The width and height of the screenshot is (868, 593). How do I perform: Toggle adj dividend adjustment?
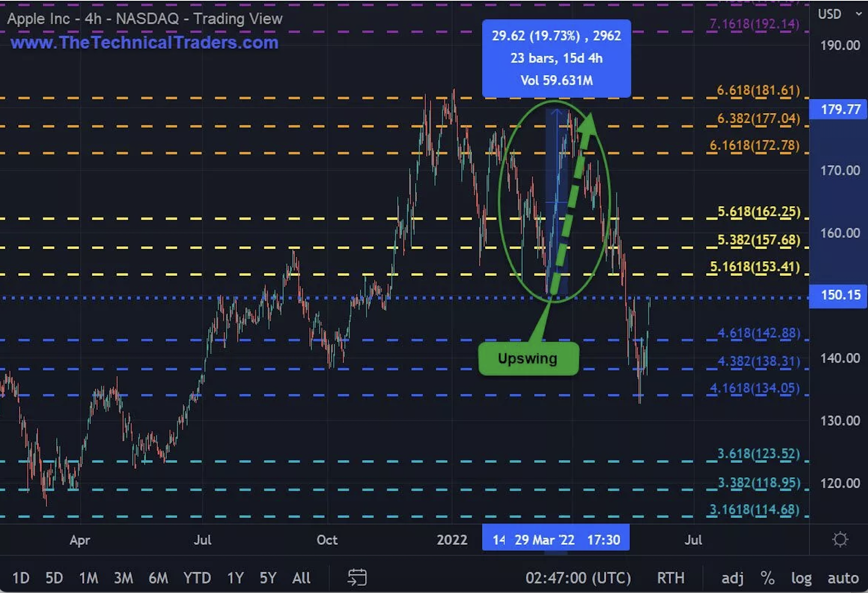732,578
